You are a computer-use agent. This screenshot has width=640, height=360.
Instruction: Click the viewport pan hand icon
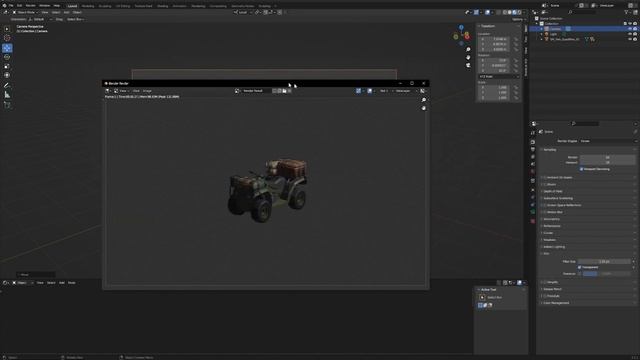[x=468, y=57]
